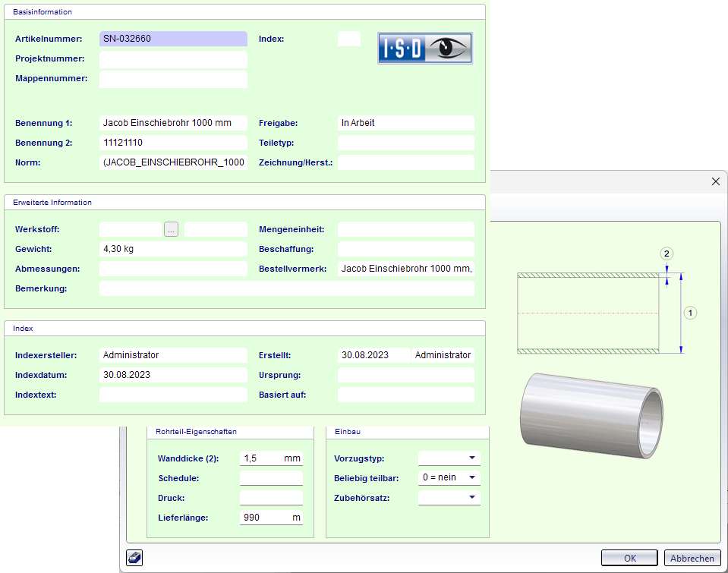Click the second Werkstoff field after the browse button
The width and height of the screenshot is (728, 573).
216,229
